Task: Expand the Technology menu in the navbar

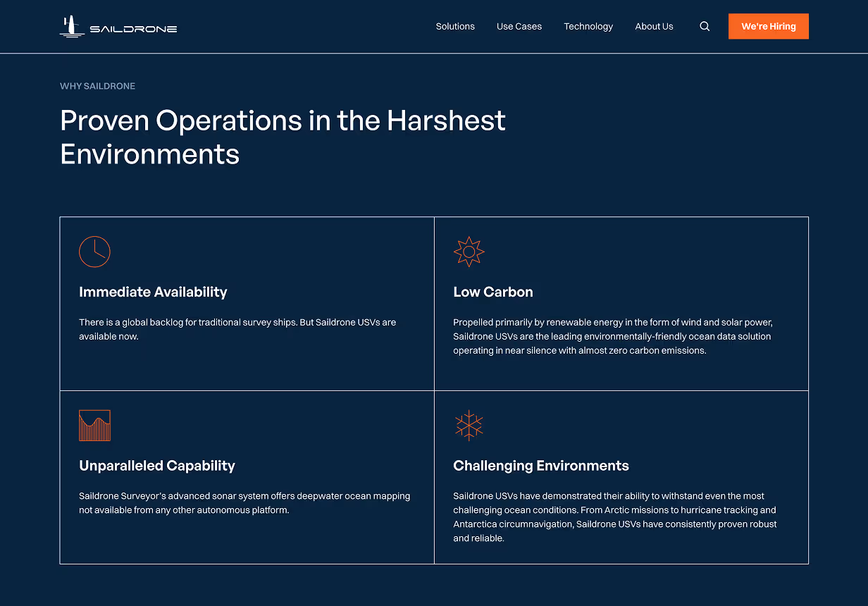Action: coord(588,26)
